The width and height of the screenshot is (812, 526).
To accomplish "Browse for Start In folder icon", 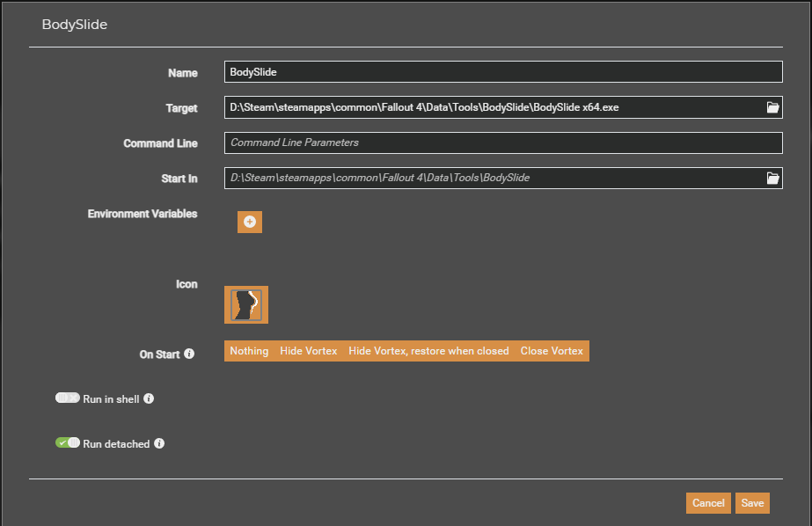I will [x=772, y=178].
